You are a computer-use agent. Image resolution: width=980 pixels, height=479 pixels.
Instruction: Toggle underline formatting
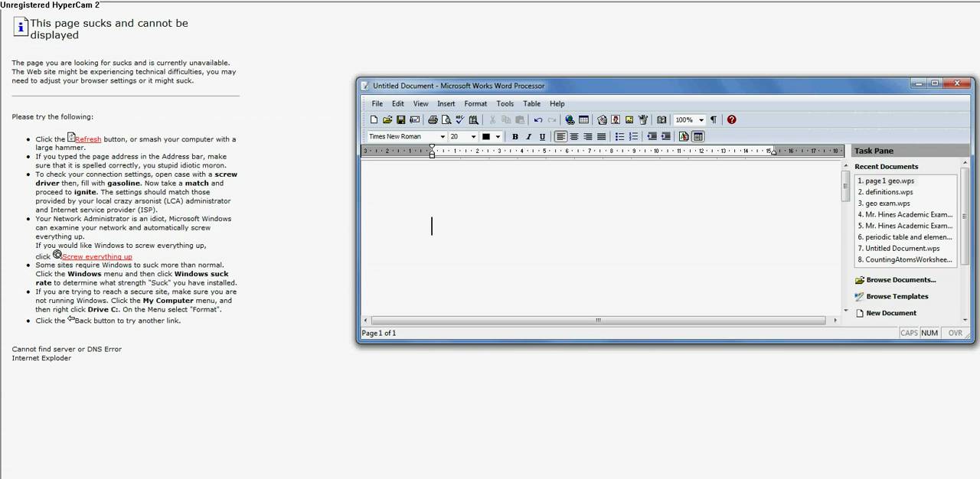[542, 136]
